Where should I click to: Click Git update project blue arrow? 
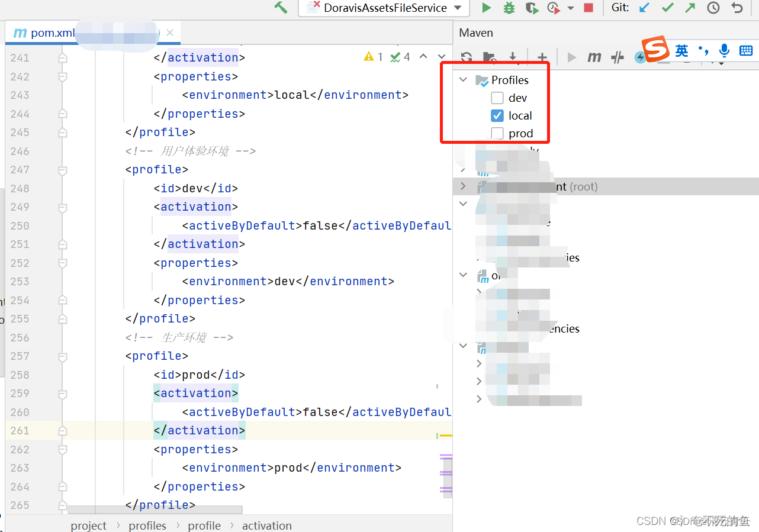(645, 8)
